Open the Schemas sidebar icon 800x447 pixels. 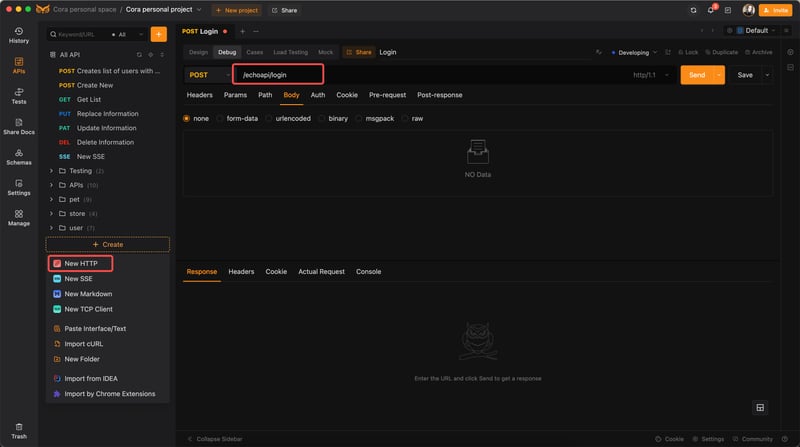click(19, 156)
